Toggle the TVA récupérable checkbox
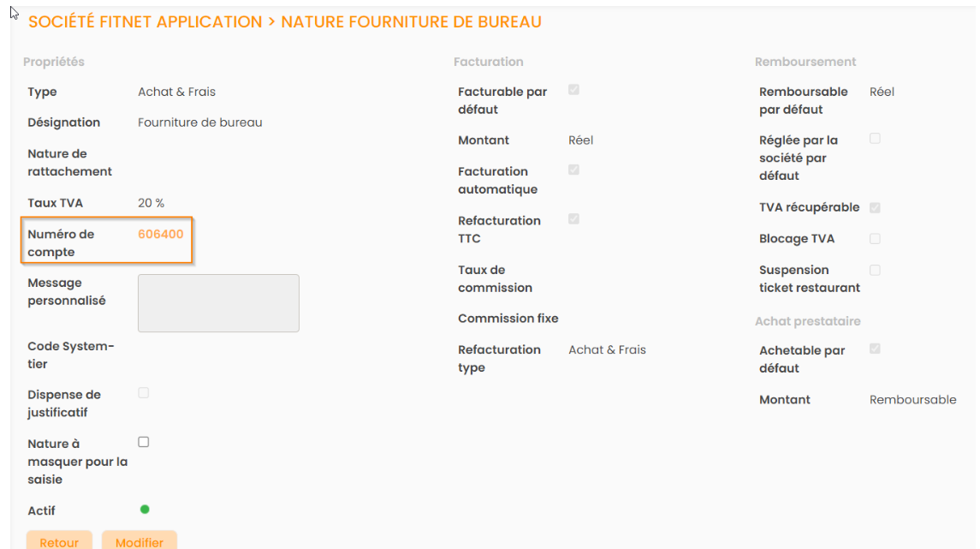The height and width of the screenshot is (549, 980). click(x=875, y=207)
